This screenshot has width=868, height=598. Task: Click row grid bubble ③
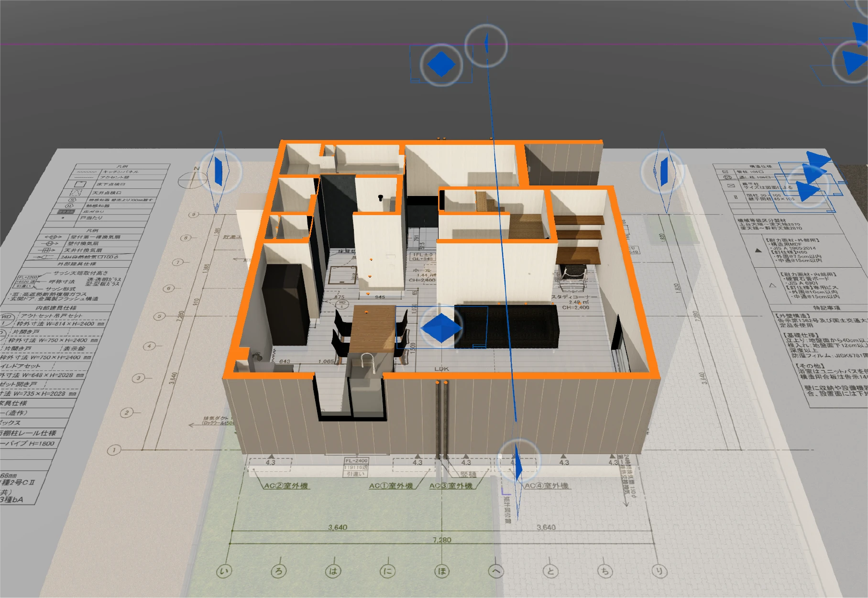tap(139, 378)
